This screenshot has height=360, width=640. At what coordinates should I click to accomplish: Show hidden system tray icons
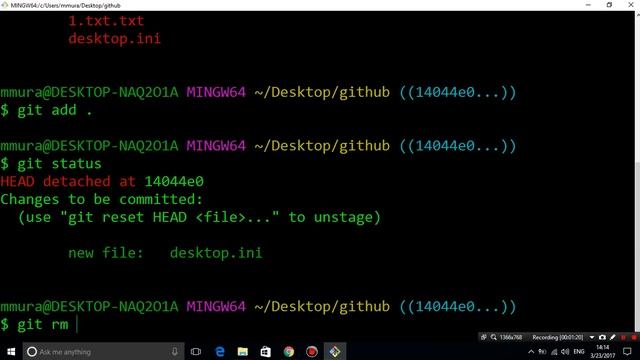(531, 351)
